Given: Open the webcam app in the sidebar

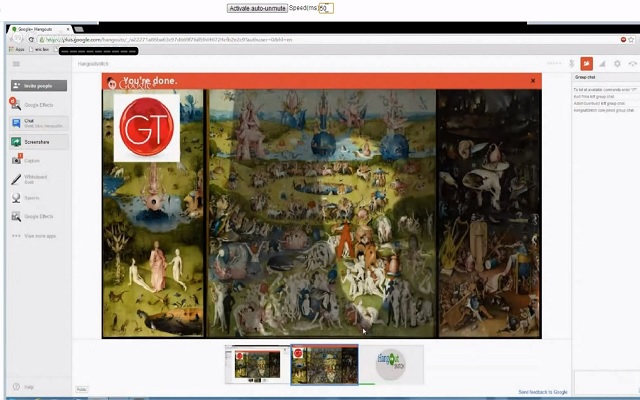Looking at the screenshot, I should coord(26,198).
